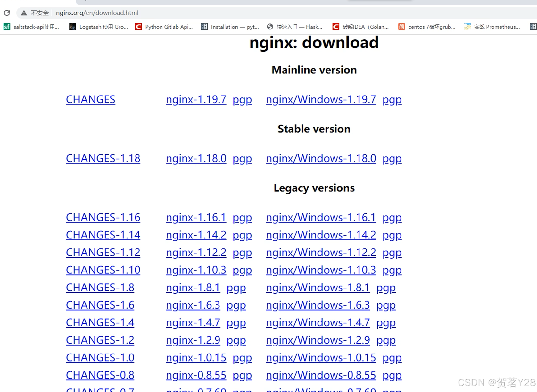Open CHANGES-1.0 link
The height and width of the screenshot is (392, 537).
click(x=100, y=358)
